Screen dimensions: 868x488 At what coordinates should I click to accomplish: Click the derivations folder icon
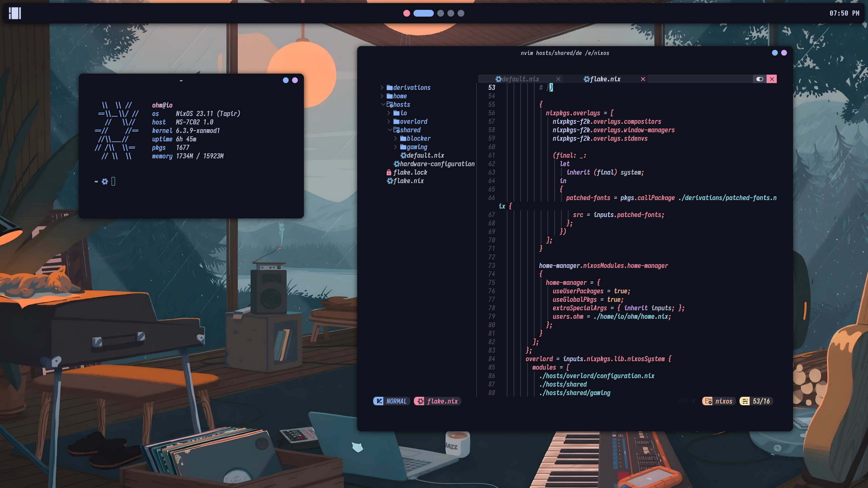(x=389, y=88)
